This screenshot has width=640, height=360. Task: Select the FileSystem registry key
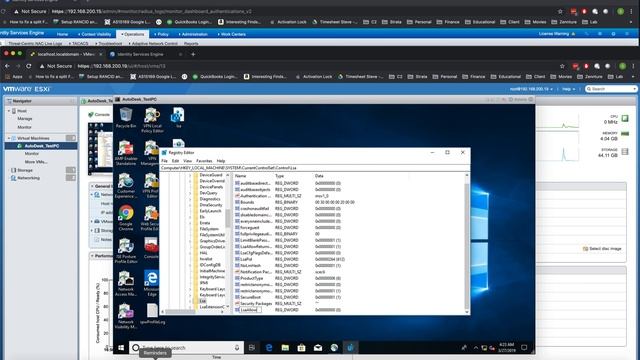(x=209, y=229)
